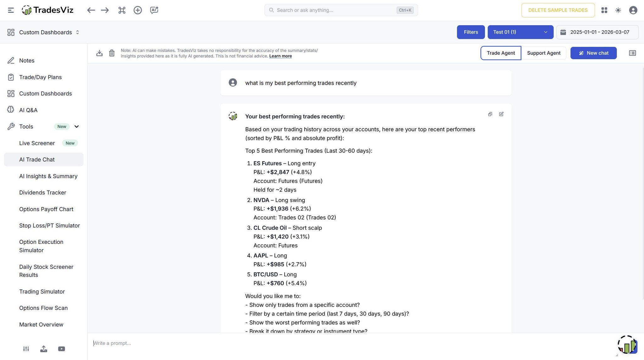Collapse the Tools section chevron
The image size is (644, 360).
coord(76,127)
